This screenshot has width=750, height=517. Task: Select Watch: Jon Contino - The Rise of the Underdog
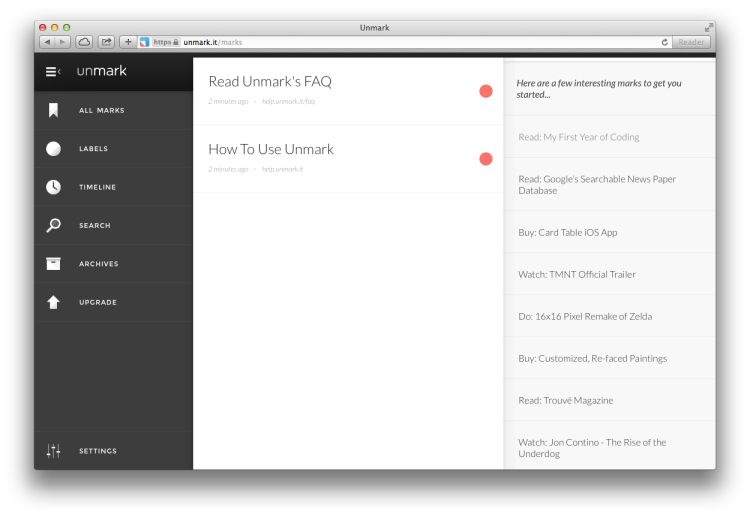click(x=592, y=448)
